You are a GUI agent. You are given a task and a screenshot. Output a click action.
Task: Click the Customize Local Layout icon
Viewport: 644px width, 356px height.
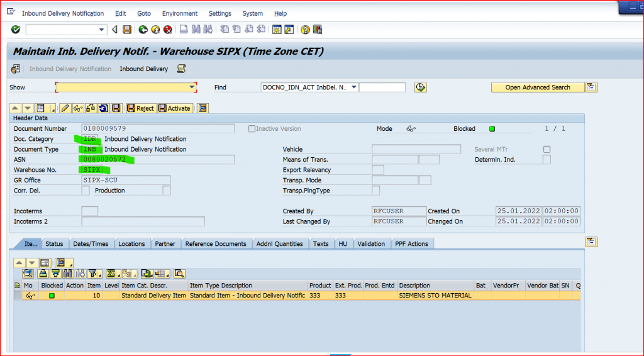[x=318, y=30]
